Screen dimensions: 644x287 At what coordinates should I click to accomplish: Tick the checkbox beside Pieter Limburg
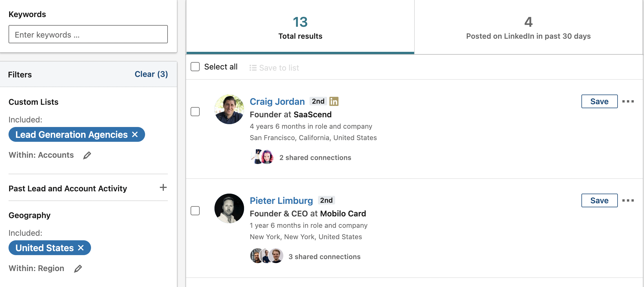coord(195,211)
